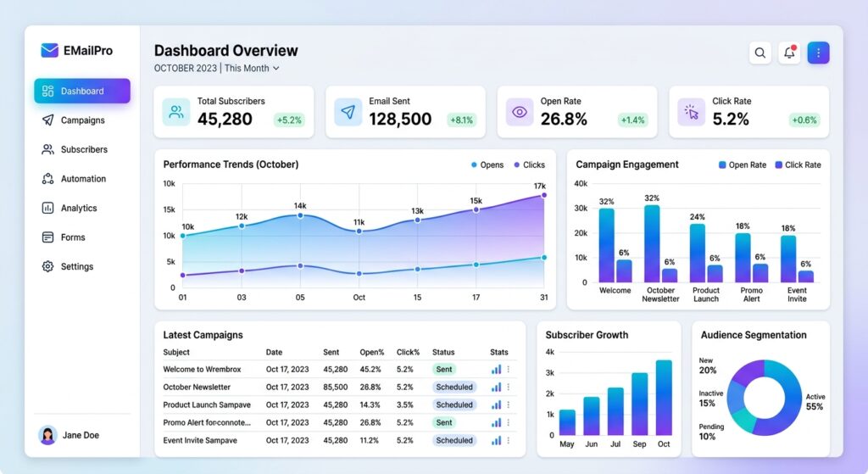Screen dimensions: 868x474
Task: Expand the This Month period dropdown
Action: (x=252, y=68)
